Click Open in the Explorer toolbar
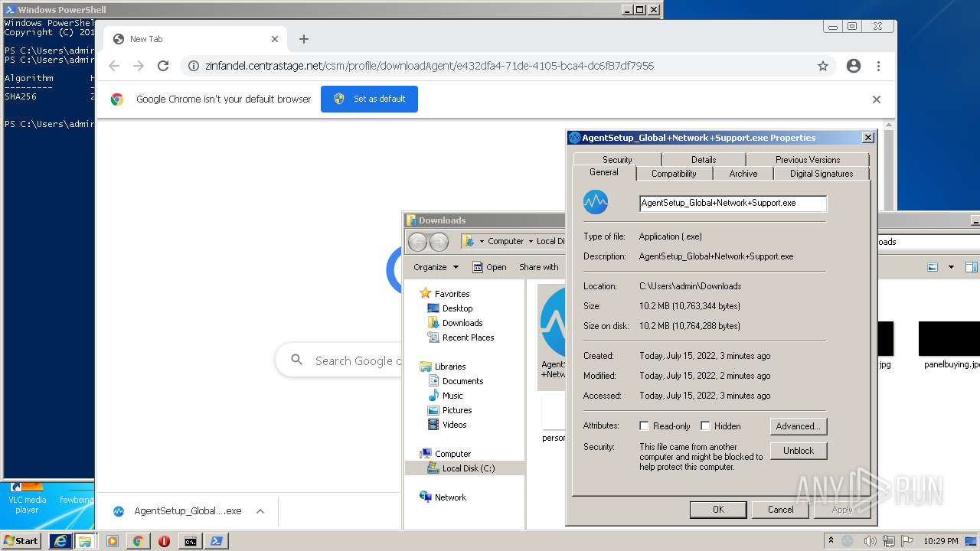The width and height of the screenshot is (980, 551). (489, 267)
